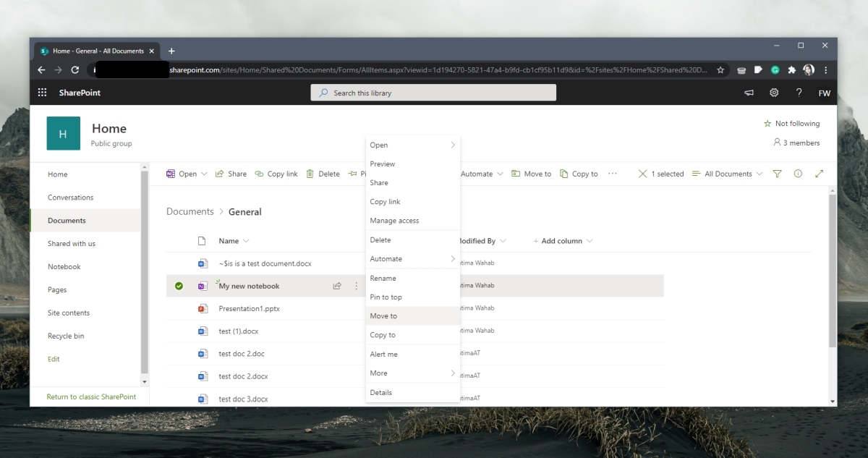Click Move to in the command bar
Image resolution: width=868 pixels, height=458 pixels.
[x=532, y=174]
